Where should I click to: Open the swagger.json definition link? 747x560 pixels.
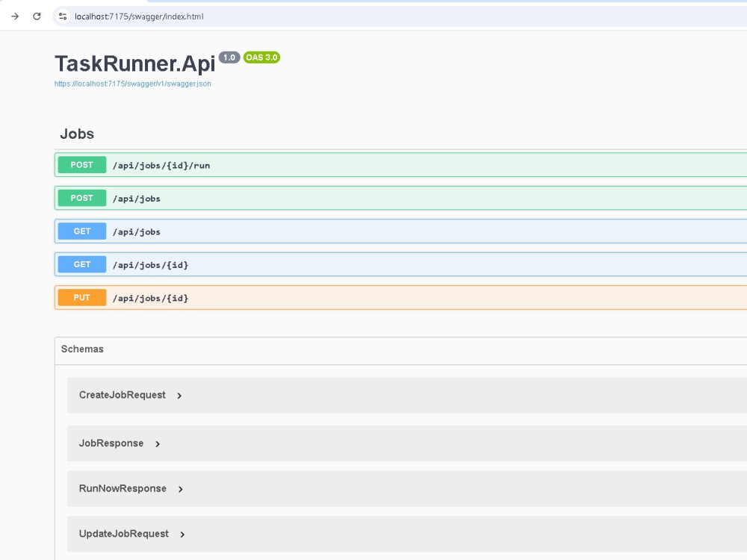132,84
